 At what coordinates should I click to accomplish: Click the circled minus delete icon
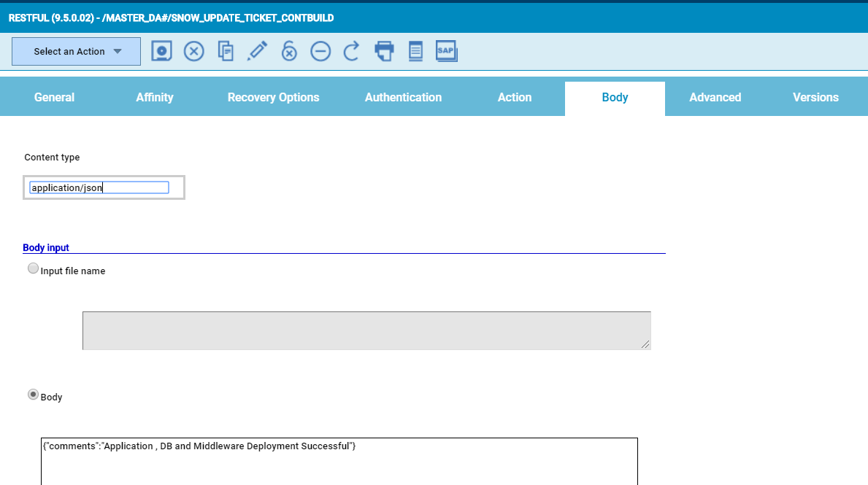click(320, 51)
